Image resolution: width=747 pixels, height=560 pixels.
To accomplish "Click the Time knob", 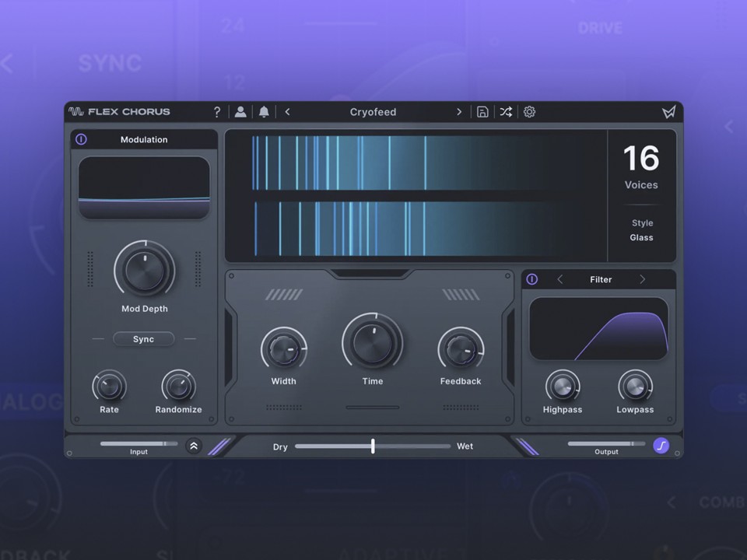I will (x=373, y=342).
